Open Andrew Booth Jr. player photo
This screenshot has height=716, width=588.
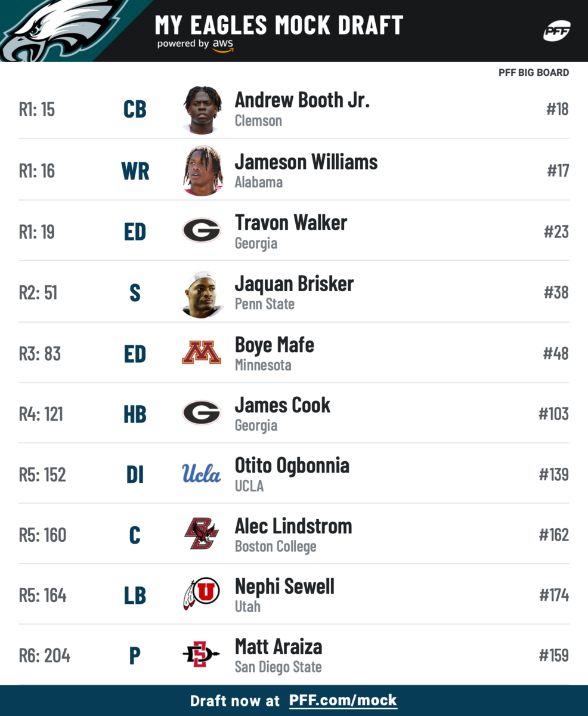[x=202, y=110]
